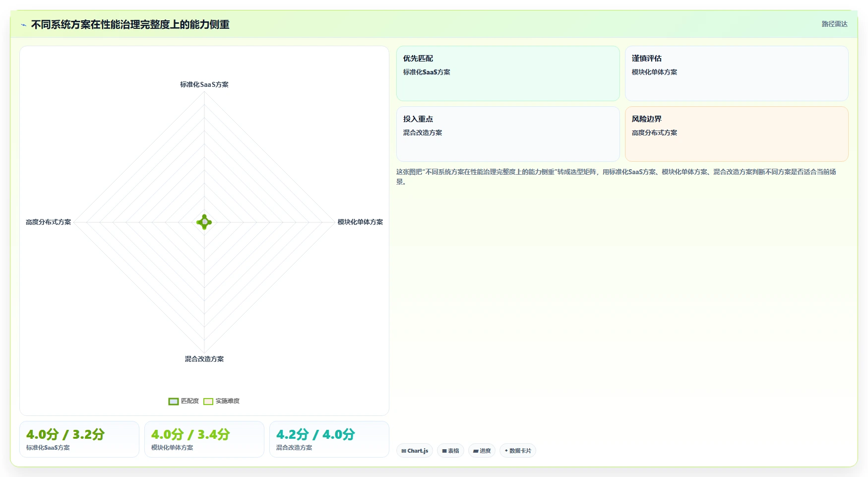The height and width of the screenshot is (477, 868).
Task: Click the 匹配度 legend label
Action: [x=190, y=401]
